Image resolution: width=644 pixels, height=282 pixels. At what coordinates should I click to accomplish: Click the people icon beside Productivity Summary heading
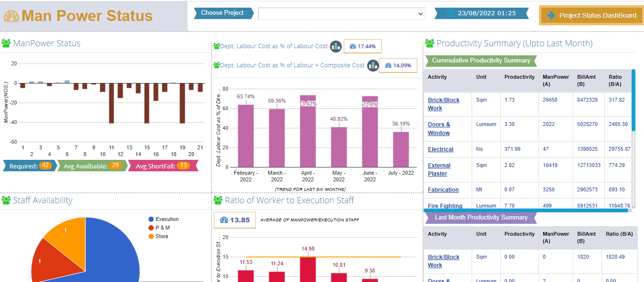[430, 43]
